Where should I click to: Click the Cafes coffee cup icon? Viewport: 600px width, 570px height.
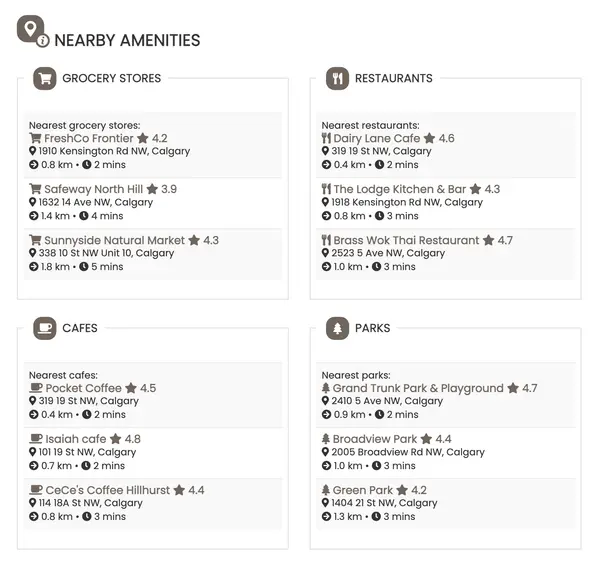point(45,328)
